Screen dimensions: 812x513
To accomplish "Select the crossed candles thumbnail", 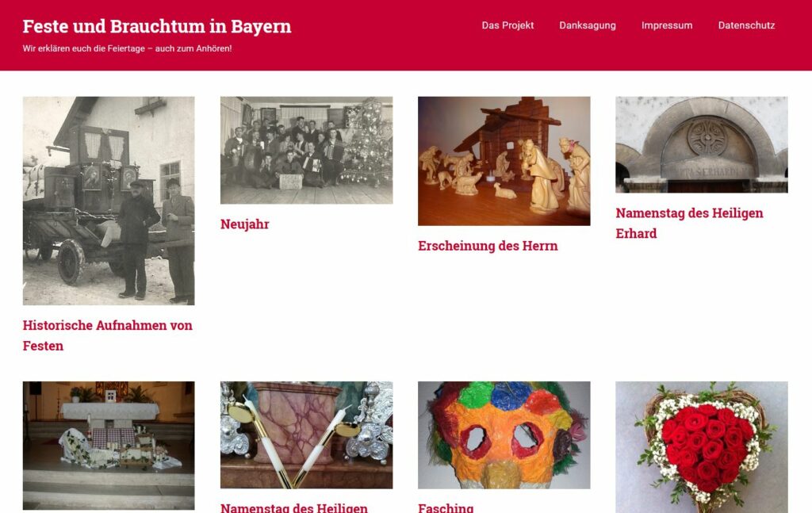I will pos(307,435).
